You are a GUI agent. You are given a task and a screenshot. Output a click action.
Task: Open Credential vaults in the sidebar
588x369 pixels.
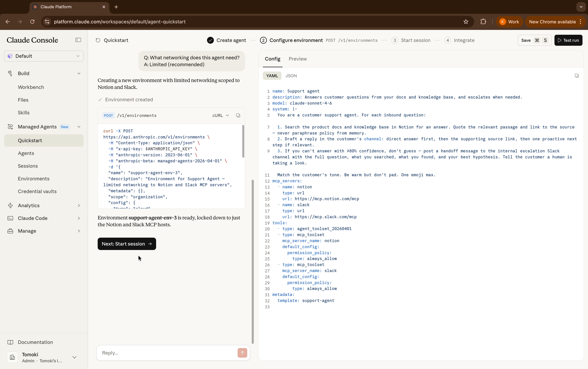[44, 191]
